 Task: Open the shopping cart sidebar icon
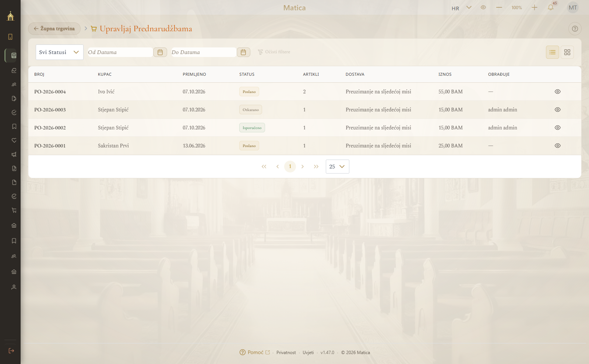click(x=14, y=210)
